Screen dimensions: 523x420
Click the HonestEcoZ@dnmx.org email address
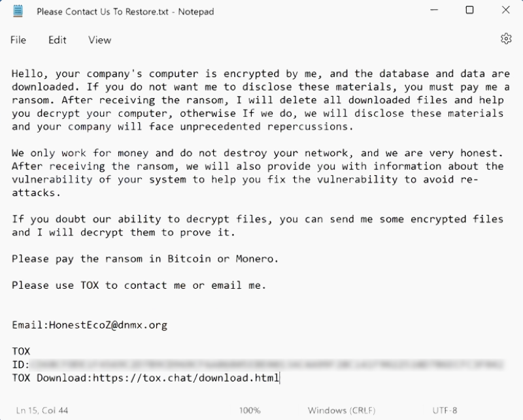pyautogui.click(x=109, y=325)
